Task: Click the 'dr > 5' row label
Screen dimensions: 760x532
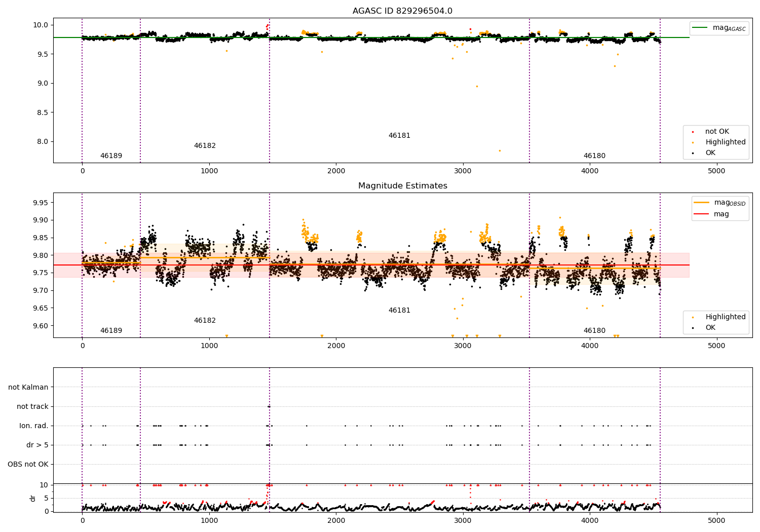Action: [37, 445]
